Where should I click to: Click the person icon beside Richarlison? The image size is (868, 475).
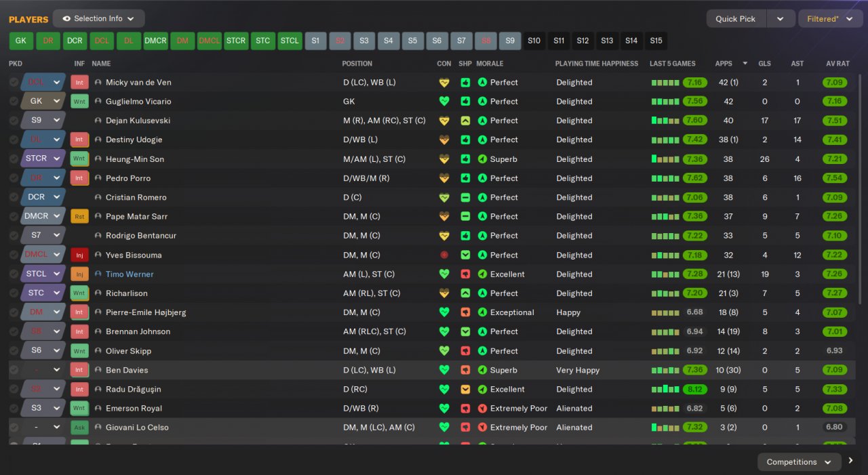tap(98, 293)
